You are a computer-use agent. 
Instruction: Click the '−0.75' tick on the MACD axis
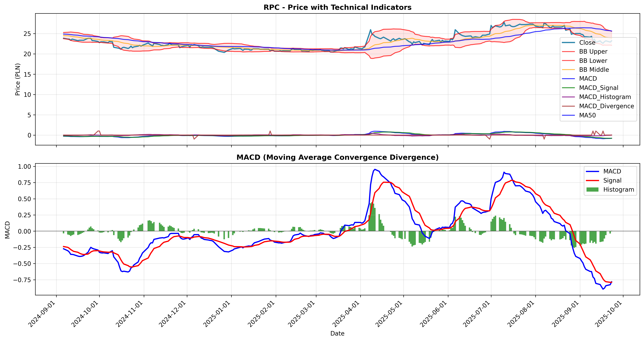click(22, 280)
